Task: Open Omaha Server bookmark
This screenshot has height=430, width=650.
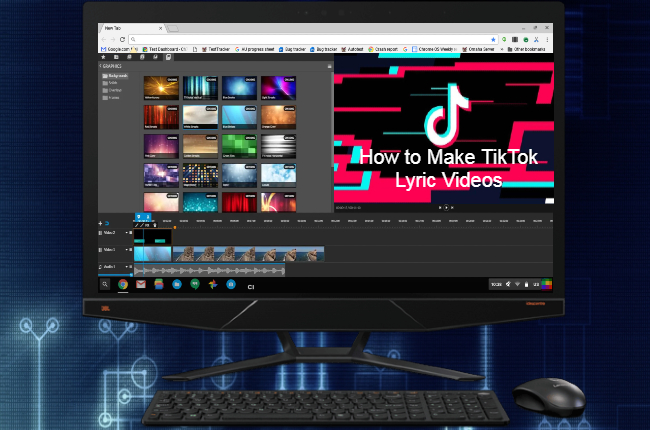Action: tap(478, 49)
